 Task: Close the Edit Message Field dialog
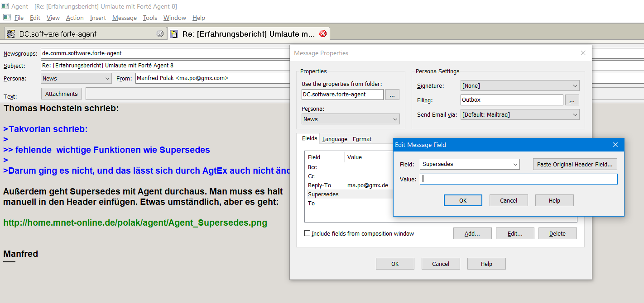[x=615, y=145]
